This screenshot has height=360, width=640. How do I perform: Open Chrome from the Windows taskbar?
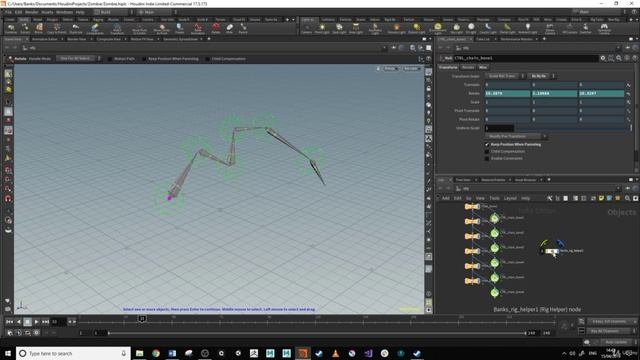click(156, 353)
